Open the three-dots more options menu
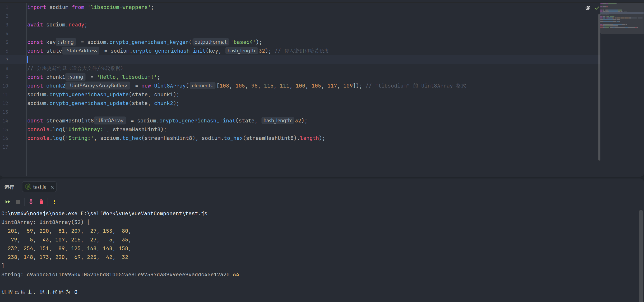The image size is (644, 302). click(x=54, y=202)
